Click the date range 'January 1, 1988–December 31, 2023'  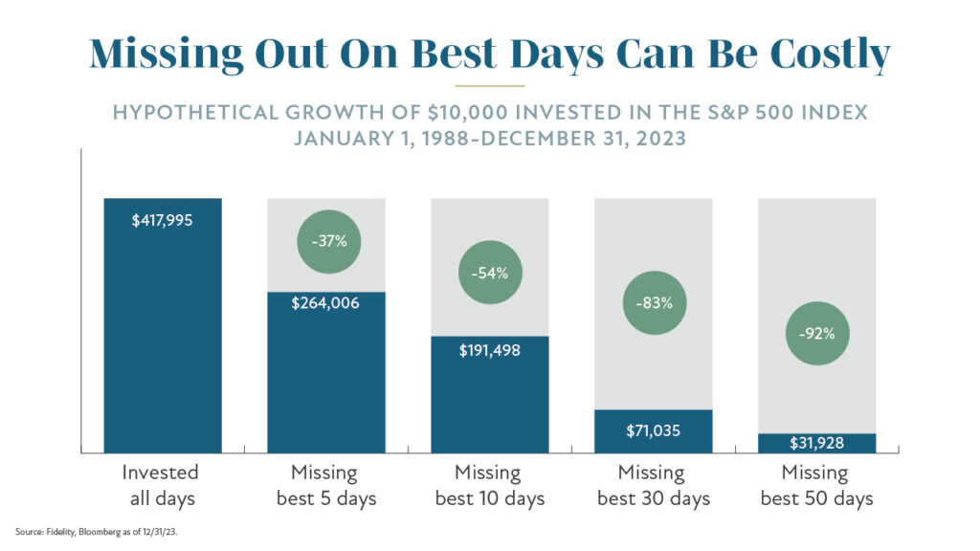point(490,139)
